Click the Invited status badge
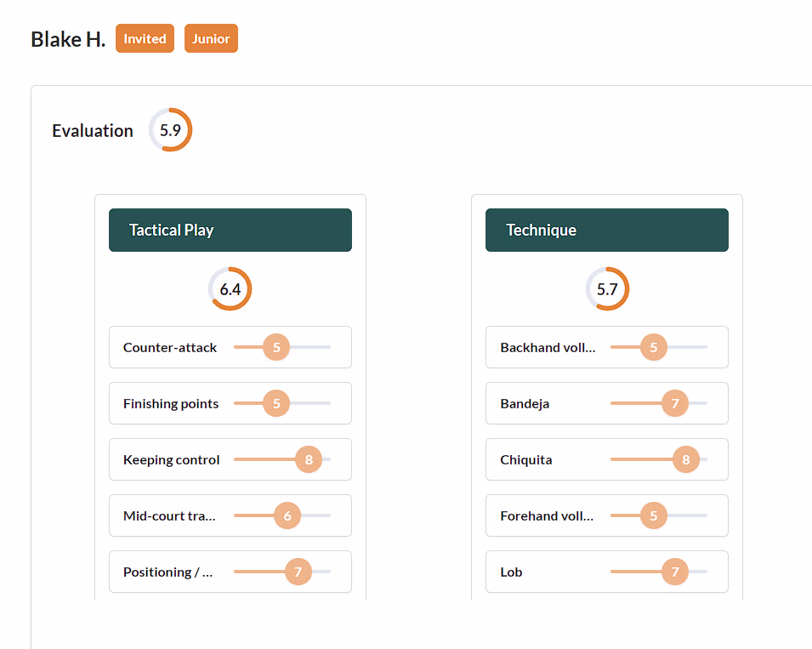The width and height of the screenshot is (812, 649). (x=145, y=38)
